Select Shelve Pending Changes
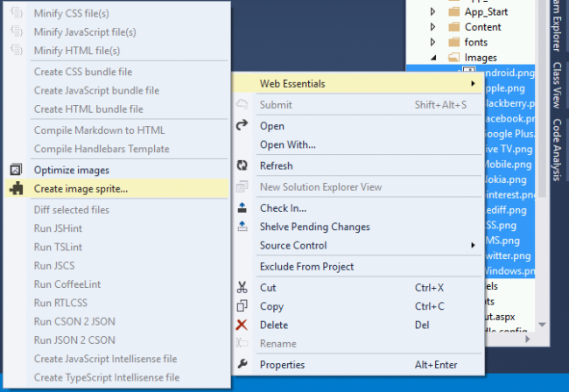 coord(314,227)
